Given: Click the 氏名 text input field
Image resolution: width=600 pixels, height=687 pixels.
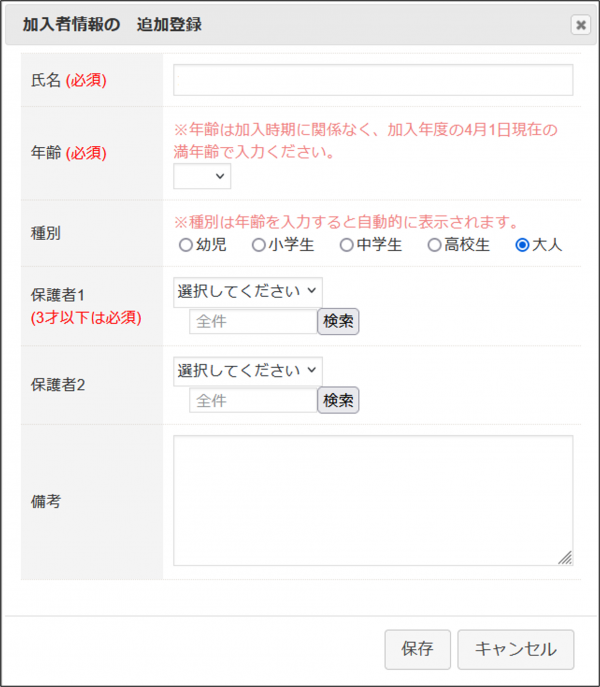Looking at the screenshot, I should click(x=373, y=80).
